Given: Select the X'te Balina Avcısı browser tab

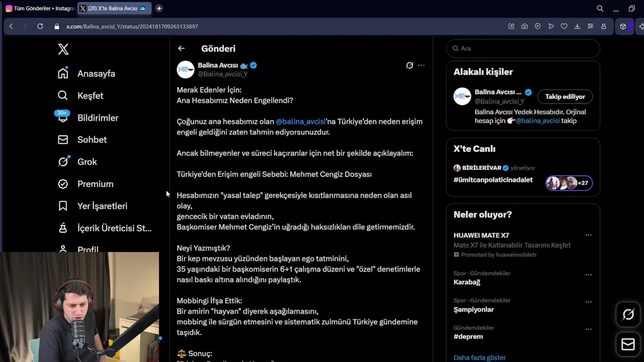Looking at the screenshot, I should click(x=113, y=9).
